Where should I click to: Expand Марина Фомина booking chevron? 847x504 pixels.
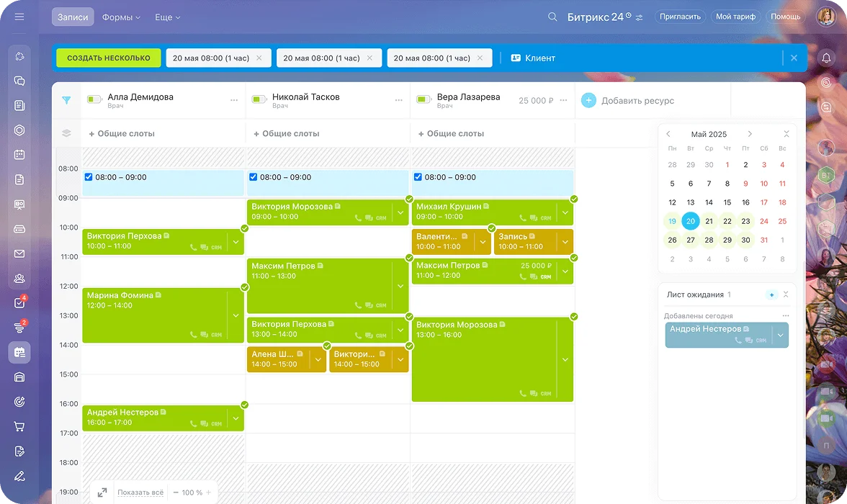pos(236,315)
